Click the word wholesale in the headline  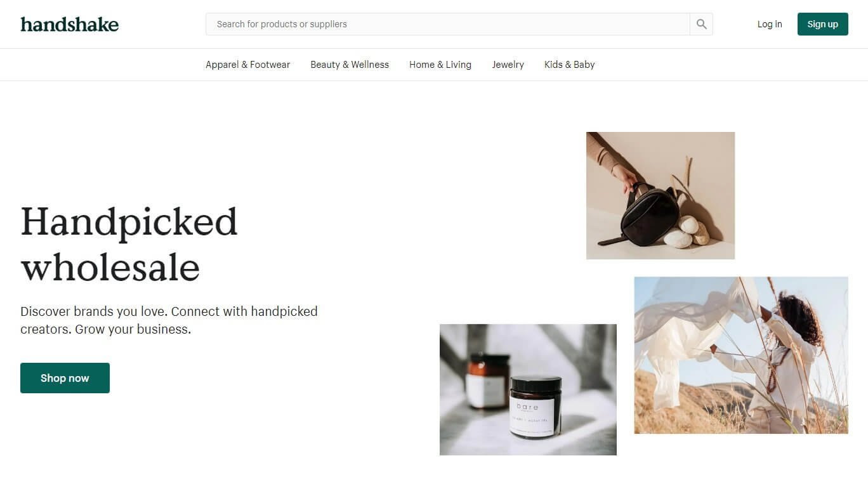(x=110, y=266)
